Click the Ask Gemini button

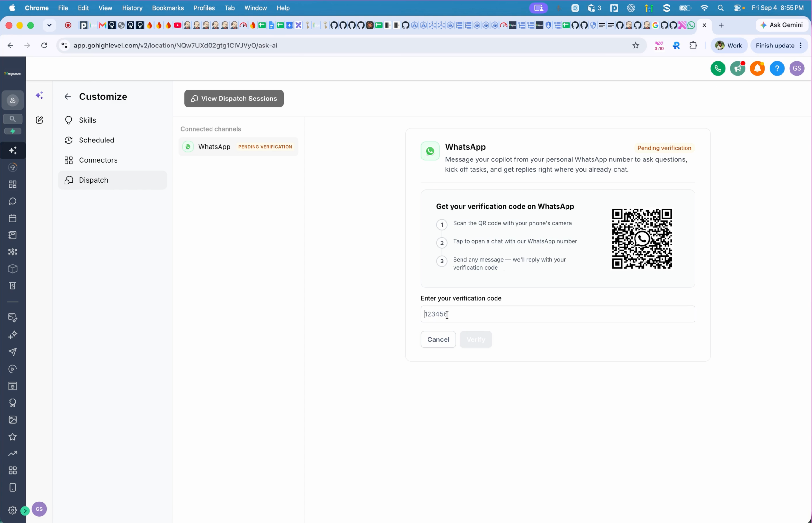782,25
